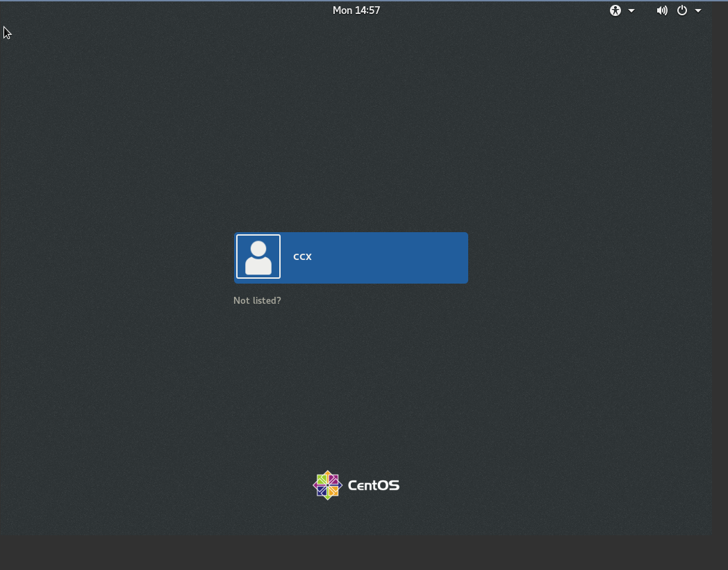This screenshot has height=570, width=728.
Task: Expand the power menu dropdown arrow
Action: pos(698,10)
